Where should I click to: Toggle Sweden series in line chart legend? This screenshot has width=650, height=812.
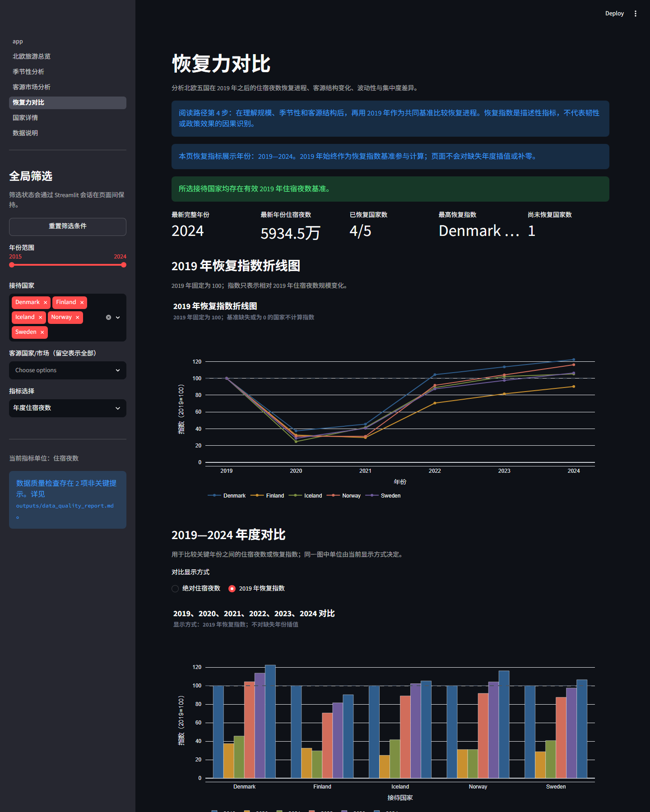click(x=383, y=495)
